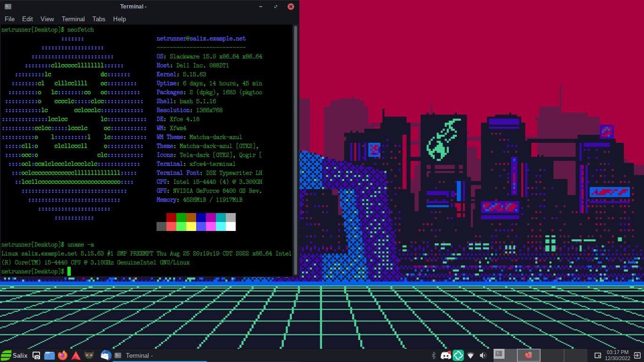Viewport: 644px width, 362px height.
Task: Open the View menu
Action: pyautogui.click(x=47, y=19)
